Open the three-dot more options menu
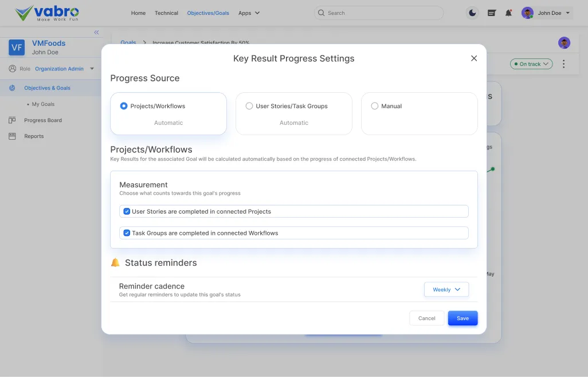This screenshot has height=378, width=588. pyautogui.click(x=563, y=64)
